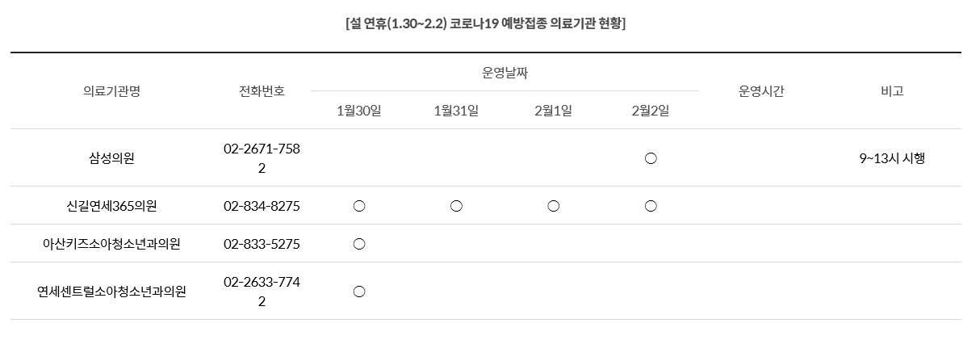Click the 연세센트럴소아청소년과의원 circle under 1월30일
This screenshot has width=980, height=340.
[359, 292]
